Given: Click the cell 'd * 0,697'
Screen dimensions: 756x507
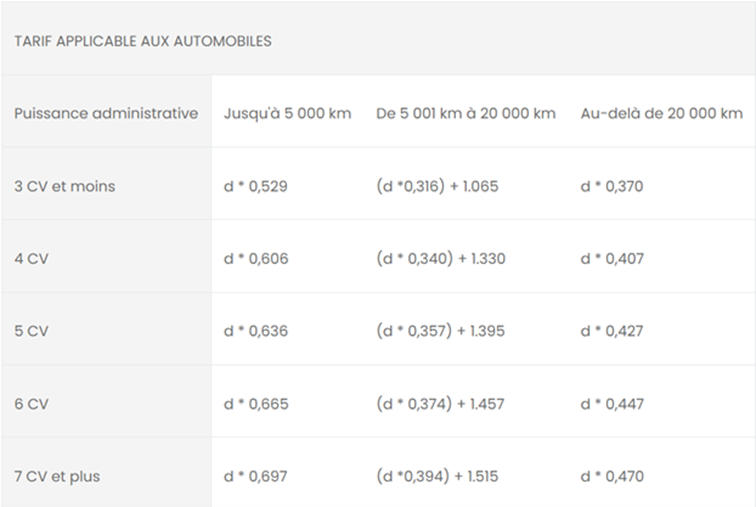Looking at the screenshot, I should point(256,477).
